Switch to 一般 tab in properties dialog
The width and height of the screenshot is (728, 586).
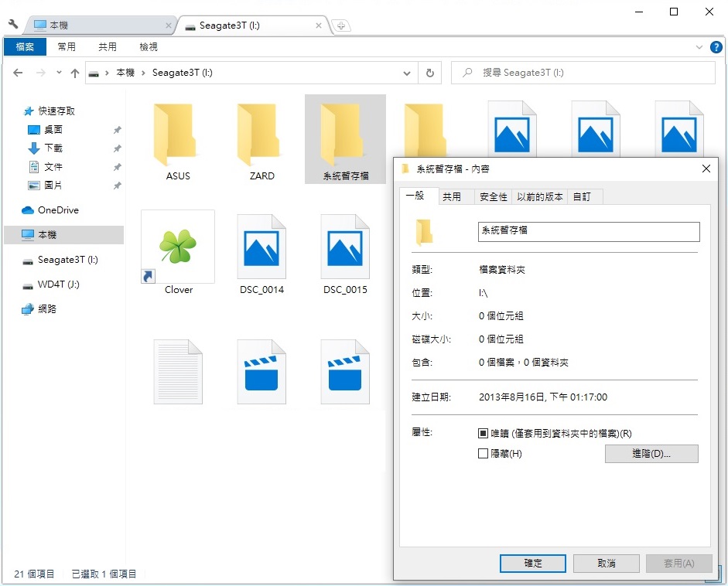419,196
